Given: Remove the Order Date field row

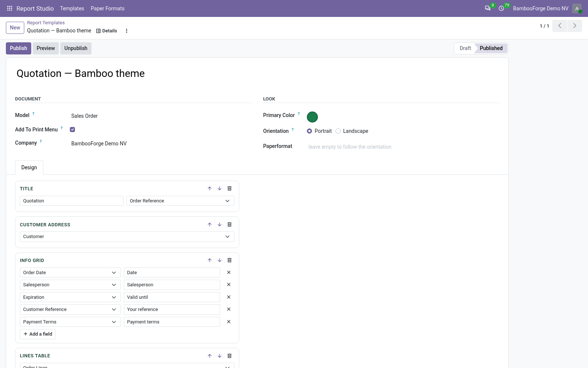Looking at the screenshot, I should click(x=229, y=272).
